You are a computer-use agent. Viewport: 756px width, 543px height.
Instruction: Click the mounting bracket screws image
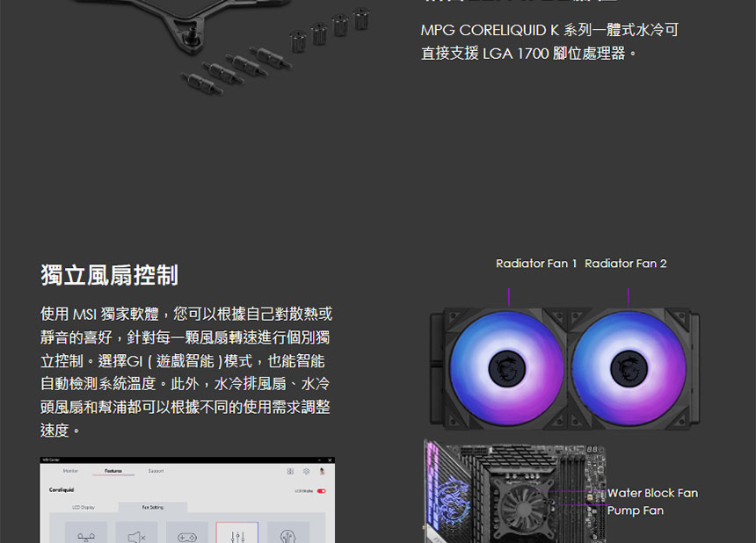275,52
